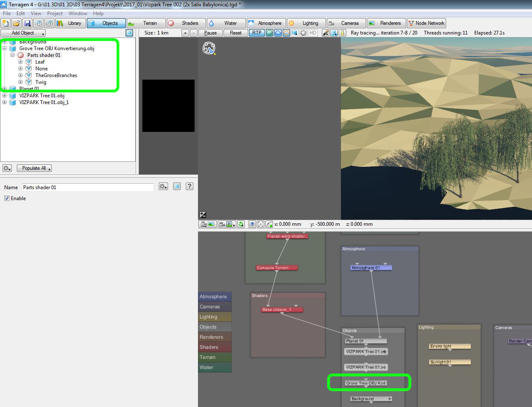
Task: Toggle objects cube icon in preview toolbar
Action: click(295, 33)
